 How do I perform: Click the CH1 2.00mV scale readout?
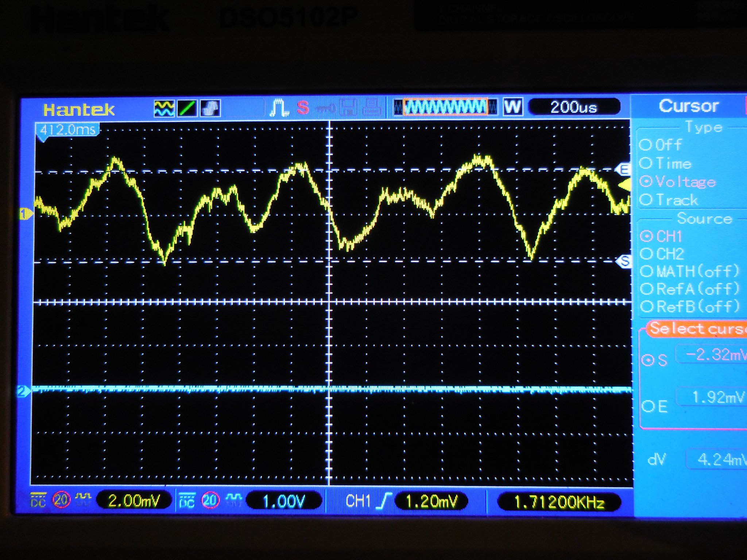[134, 501]
